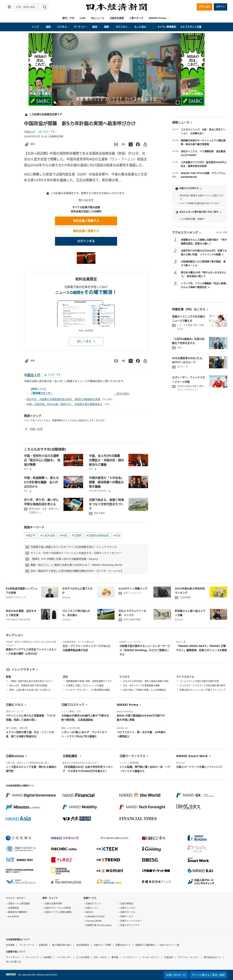
Task: Click the お問い合わせ footer button
Action: tap(175, 975)
